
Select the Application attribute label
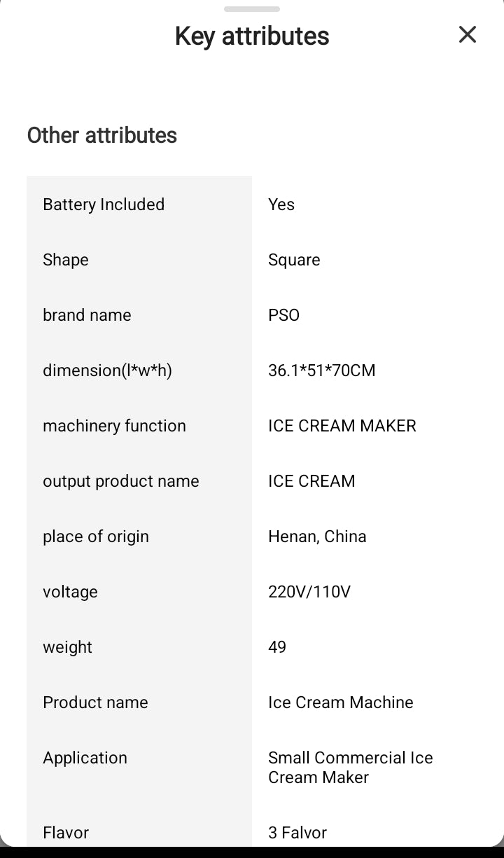point(85,758)
